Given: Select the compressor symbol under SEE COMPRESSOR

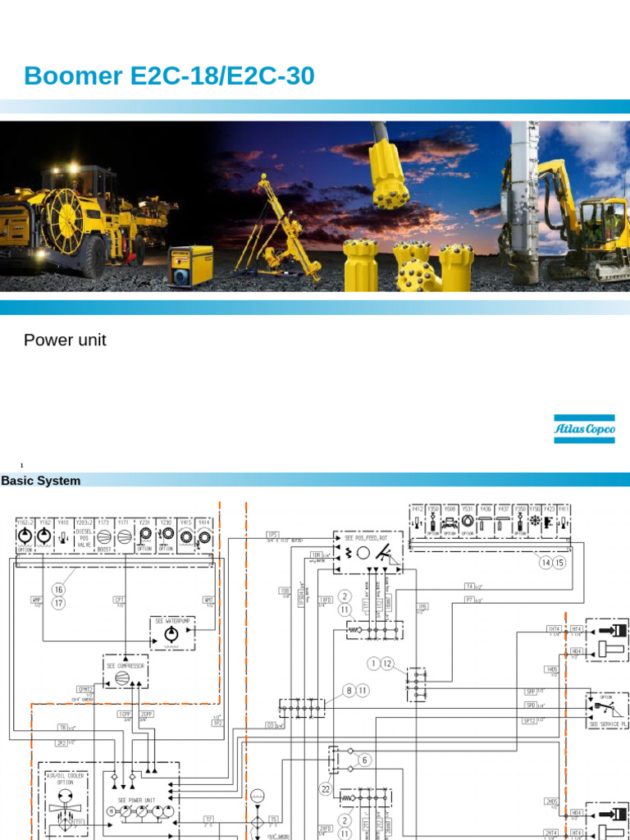Looking at the screenshot, I should pos(123,678).
